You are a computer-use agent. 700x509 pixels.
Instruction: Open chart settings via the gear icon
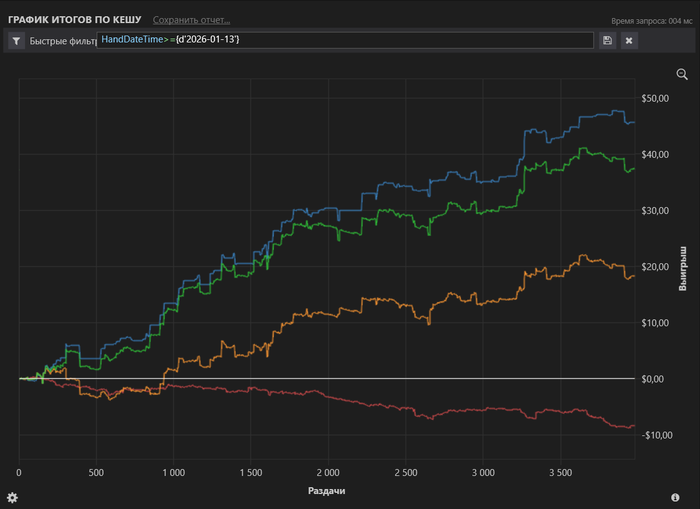pyautogui.click(x=12, y=497)
